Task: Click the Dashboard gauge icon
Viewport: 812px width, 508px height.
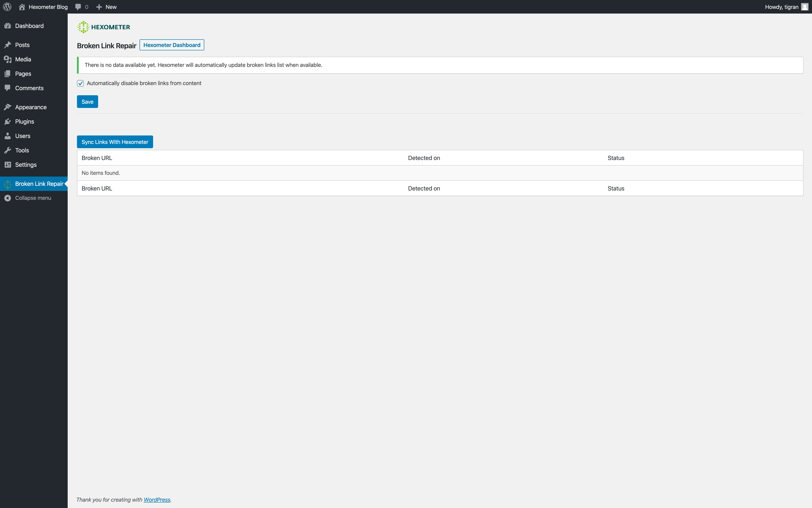Action: (8, 26)
